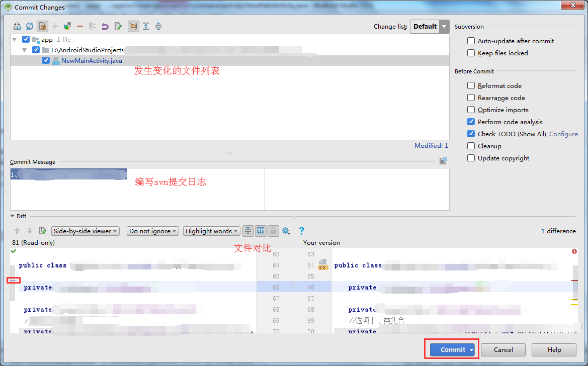The image size is (588, 366).
Task: Open Diff settings gear icon
Action: 286,231
